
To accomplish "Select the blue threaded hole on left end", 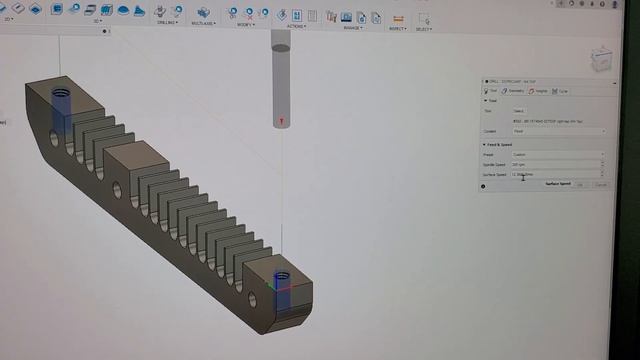I will point(61,111).
